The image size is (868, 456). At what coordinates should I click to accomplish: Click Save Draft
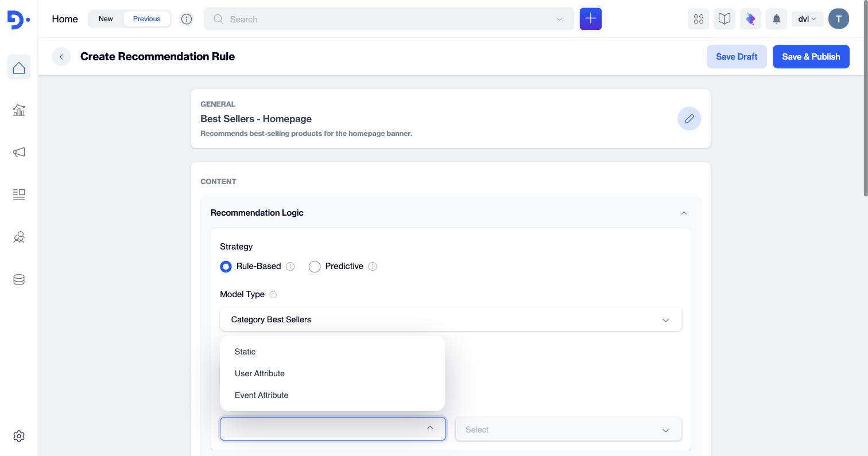(x=737, y=56)
